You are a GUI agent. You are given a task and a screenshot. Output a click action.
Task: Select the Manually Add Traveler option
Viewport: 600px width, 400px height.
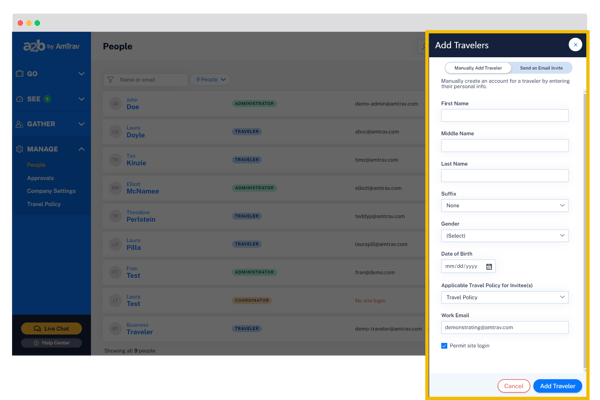pyautogui.click(x=478, y=67)
